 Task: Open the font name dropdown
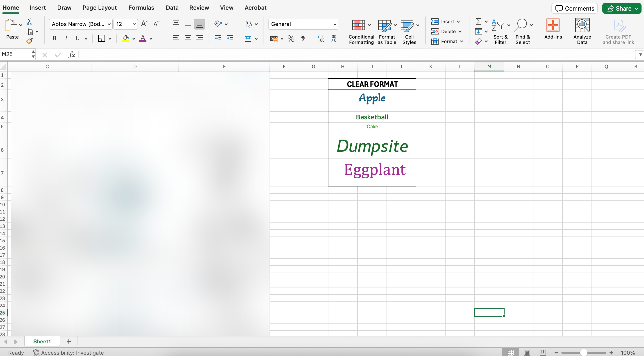tap(109, 24)
